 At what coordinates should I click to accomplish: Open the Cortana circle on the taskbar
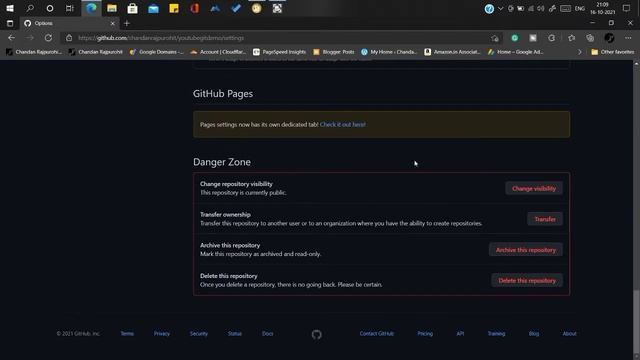coord(50,8)
